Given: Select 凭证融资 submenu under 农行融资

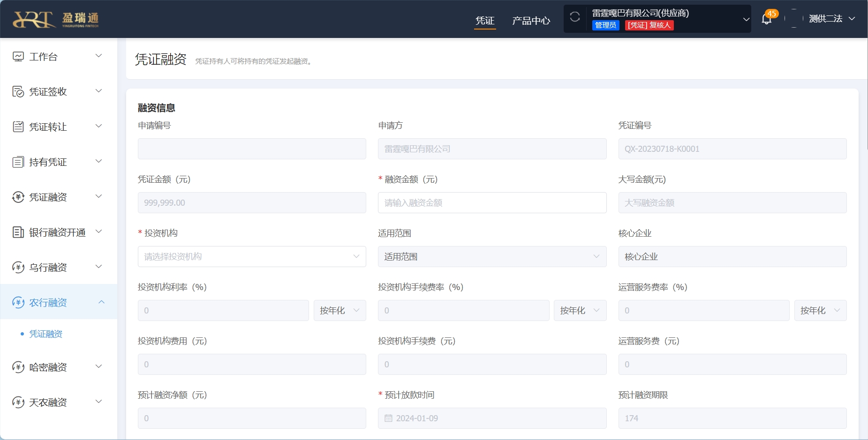Looking at the screenshot, I should (x=46, y=334).
